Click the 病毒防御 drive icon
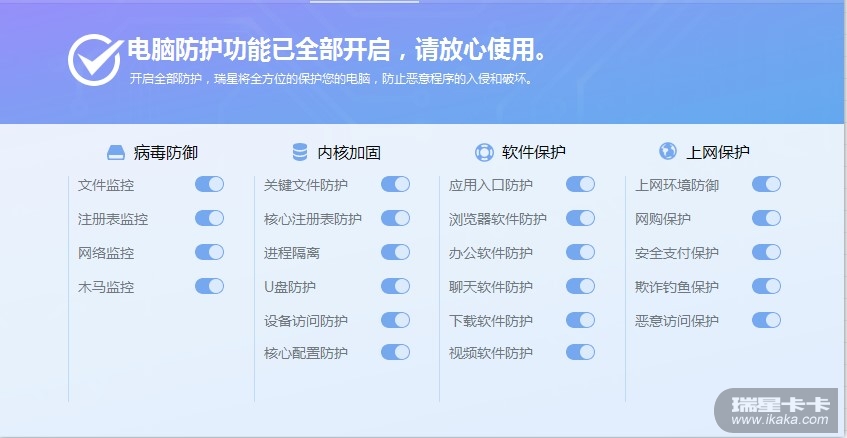 pos(116,153)
